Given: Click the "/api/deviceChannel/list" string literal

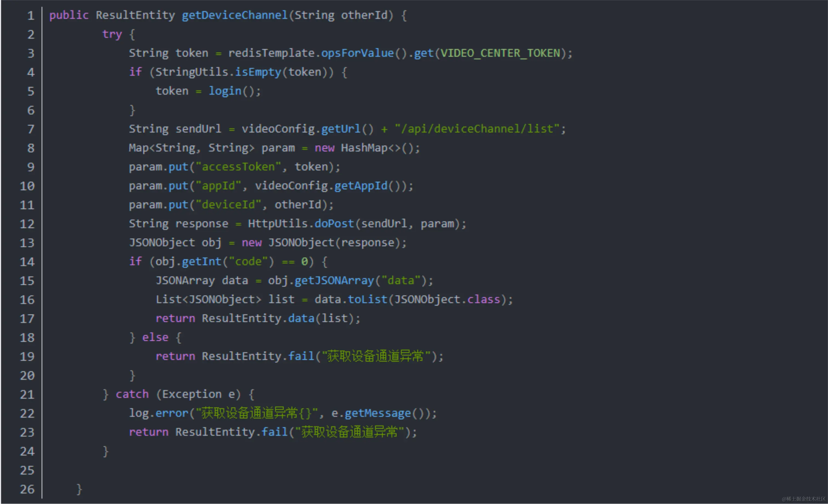Looking at the screenshot, I should (x=477, y=129).
